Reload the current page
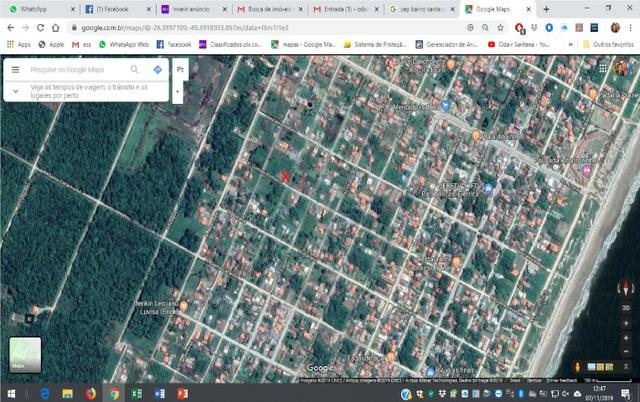Image resolution: width=640 pixels, height=402 pixels. click(40, 28)
